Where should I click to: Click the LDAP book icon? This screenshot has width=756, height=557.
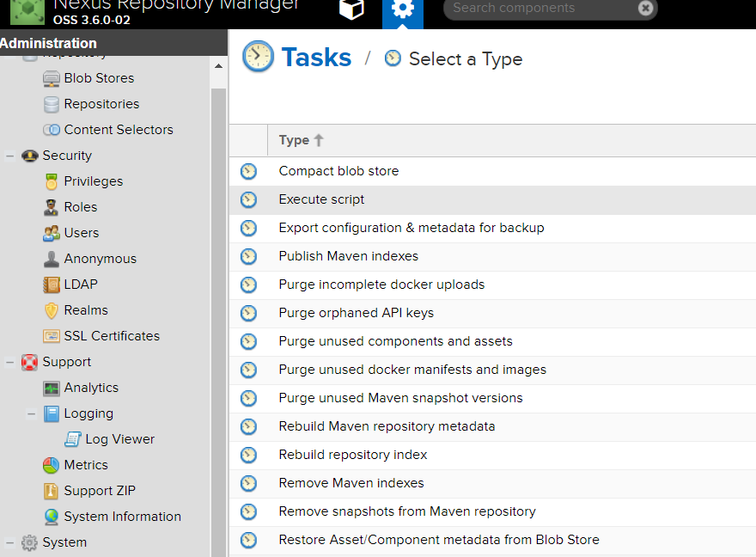(52, 285)
